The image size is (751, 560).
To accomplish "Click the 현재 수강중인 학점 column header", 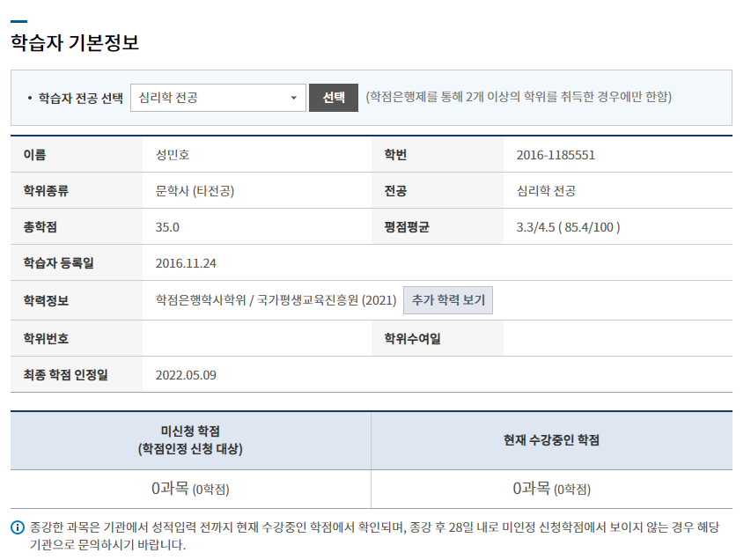I will 552,440.
